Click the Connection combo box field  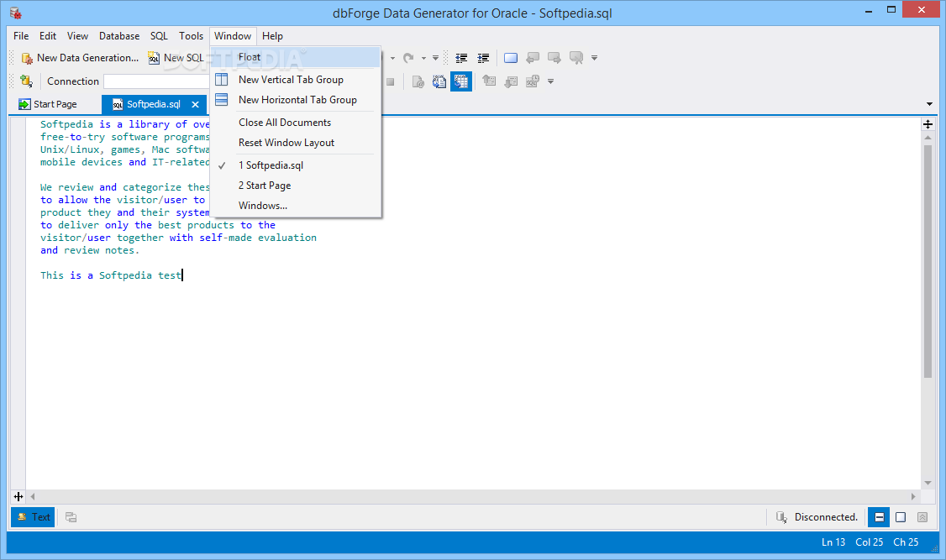click(157, 81)
